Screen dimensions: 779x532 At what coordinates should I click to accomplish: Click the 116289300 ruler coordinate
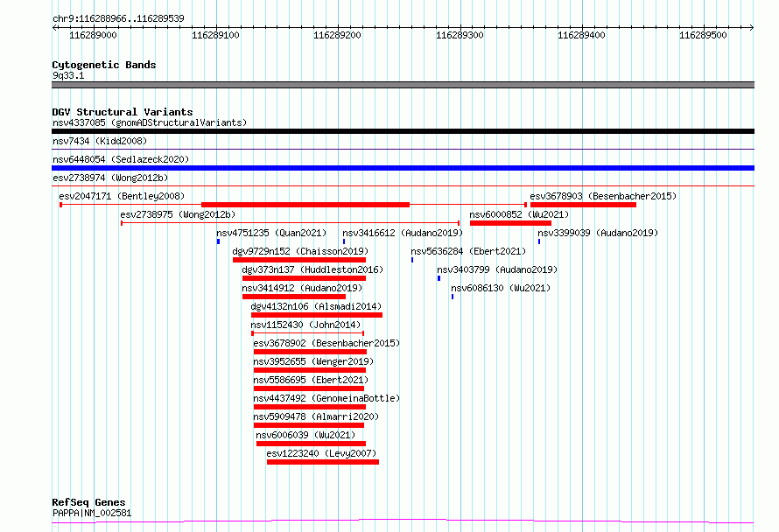tap(460, 35)
